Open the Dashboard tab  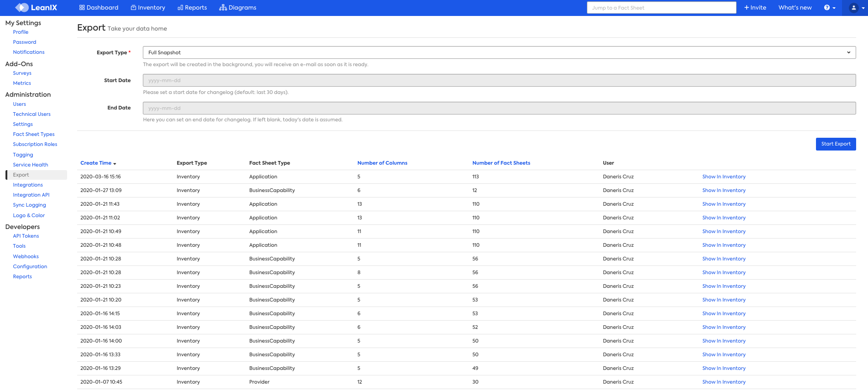[x=99, y=8]
